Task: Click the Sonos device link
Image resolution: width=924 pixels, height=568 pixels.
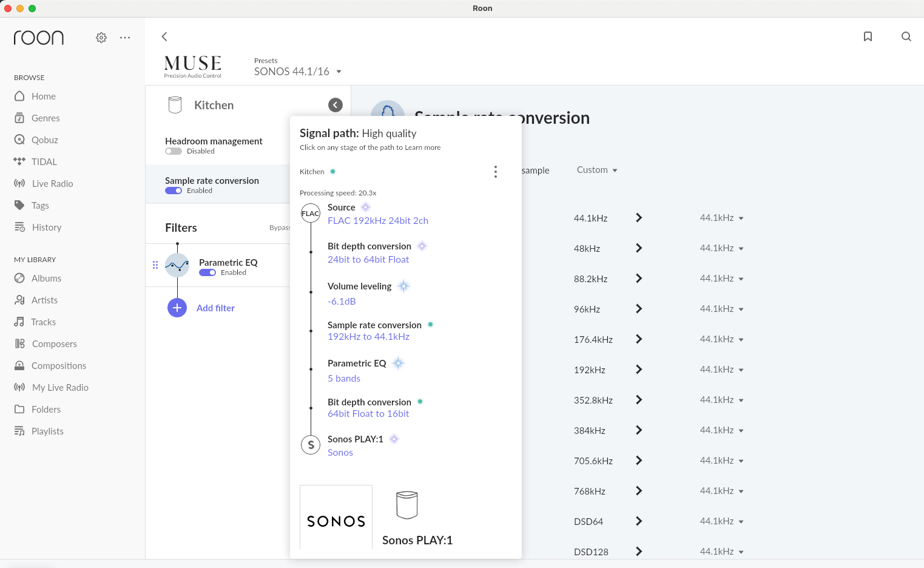Action: [340, 453]
